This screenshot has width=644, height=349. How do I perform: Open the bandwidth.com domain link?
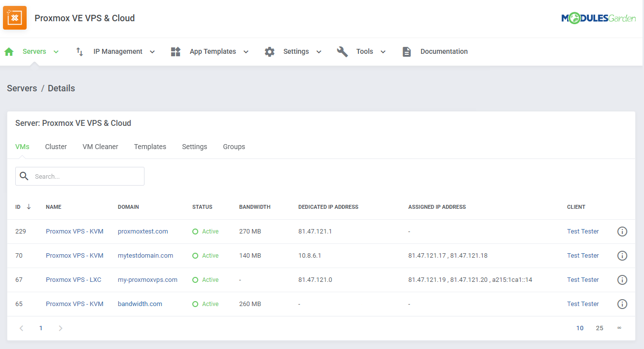pyautogui.click(x=140, y=304)
